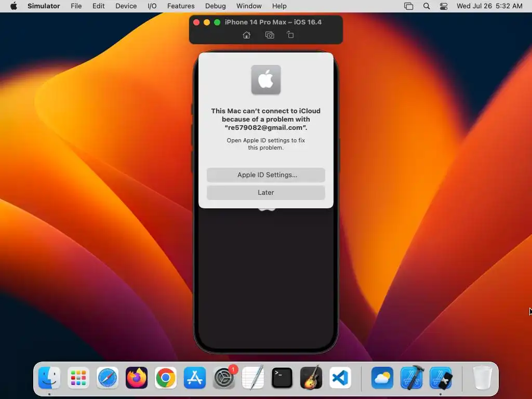Screen dimensions: 532x399
Task: Open the Window menu
Action: pyautogui.click(x=249, y=6)
